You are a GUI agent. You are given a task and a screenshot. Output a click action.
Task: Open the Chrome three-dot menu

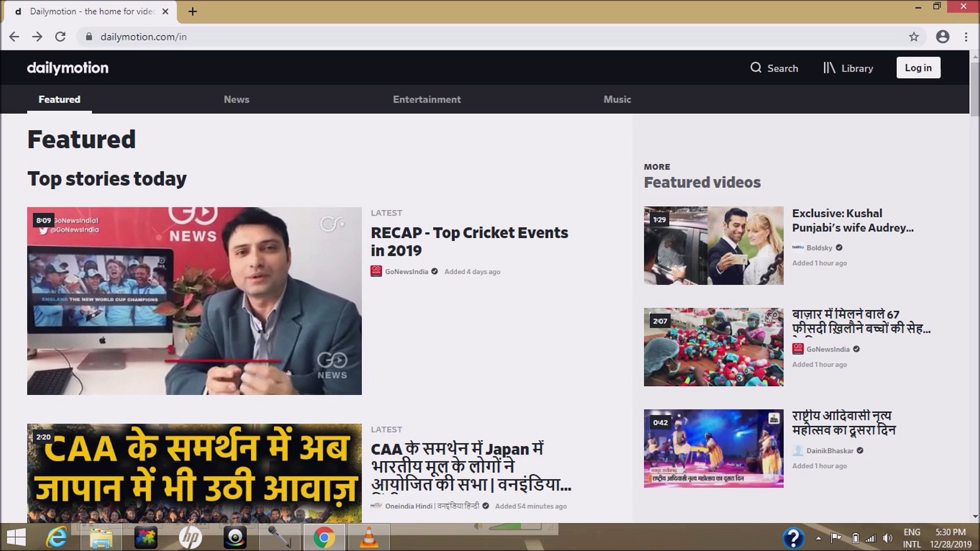click(966, 37)
